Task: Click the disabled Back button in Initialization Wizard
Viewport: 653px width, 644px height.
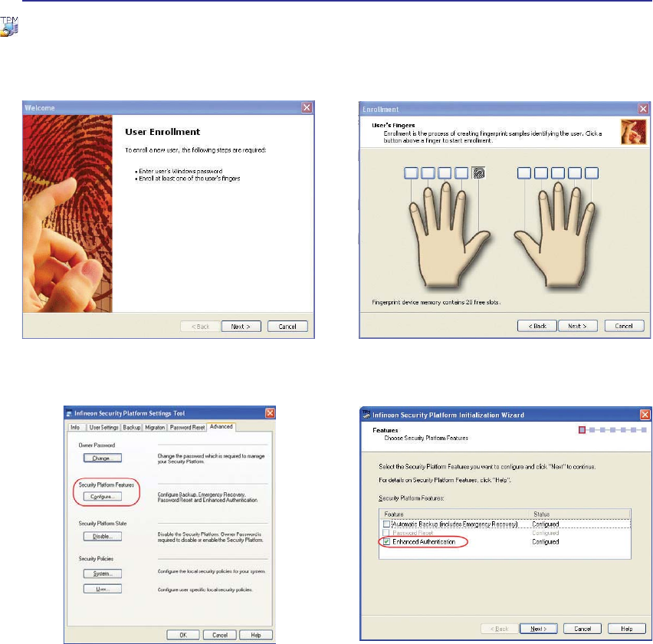Action: 499,629
